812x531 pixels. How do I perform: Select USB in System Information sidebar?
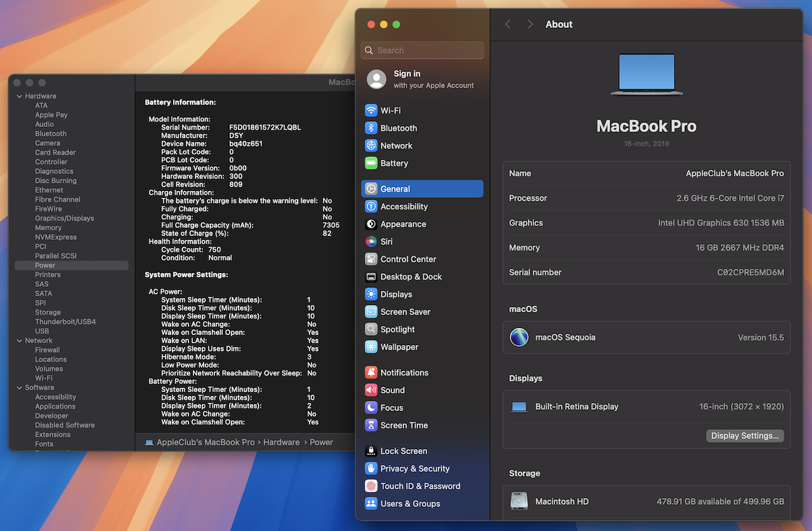tap(42, 331)
